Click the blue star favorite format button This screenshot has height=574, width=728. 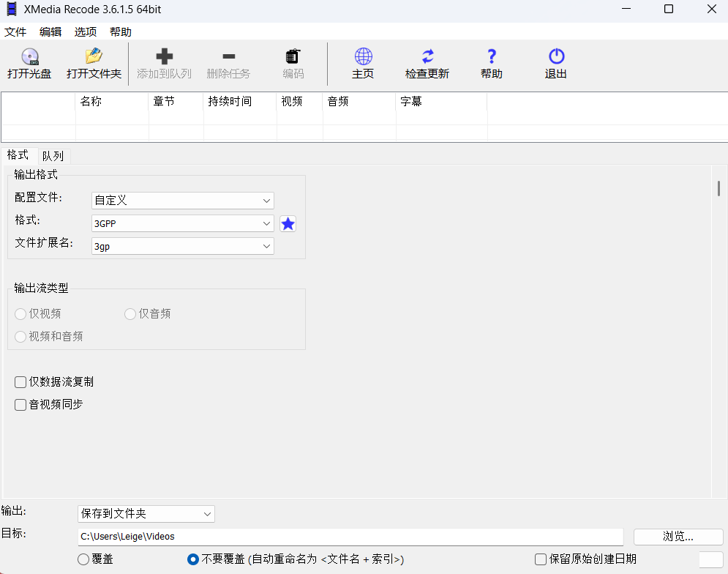288,224
